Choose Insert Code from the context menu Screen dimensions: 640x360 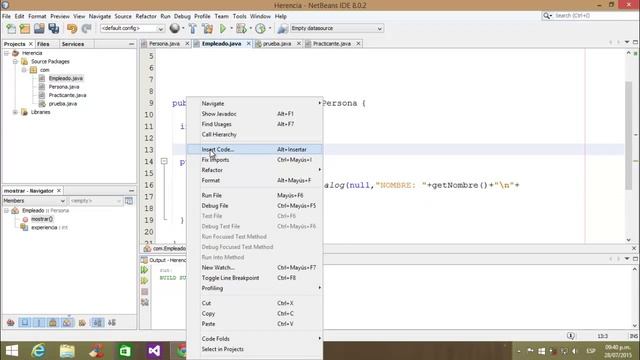pyautogui.click(x=254, y=149)
